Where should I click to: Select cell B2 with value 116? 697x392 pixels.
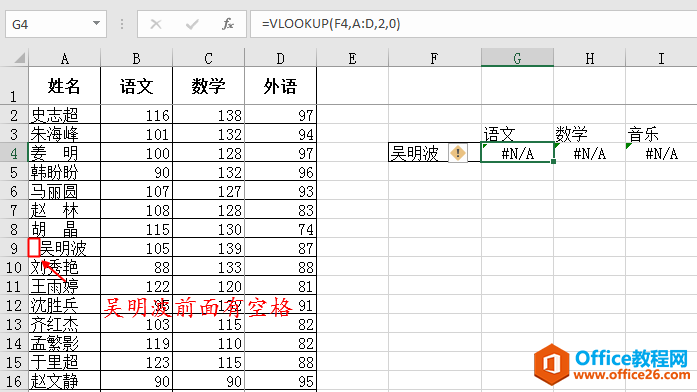coord(136,115)
